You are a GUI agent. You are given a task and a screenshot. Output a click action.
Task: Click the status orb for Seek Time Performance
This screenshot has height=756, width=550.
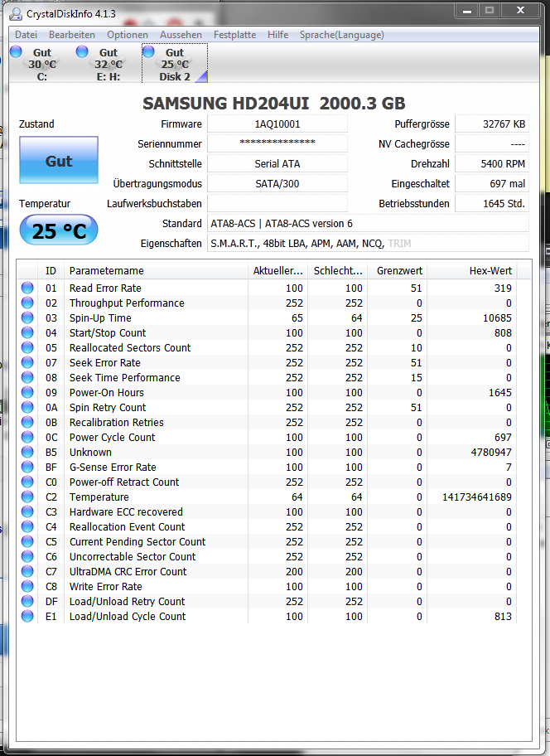point(27,377)
